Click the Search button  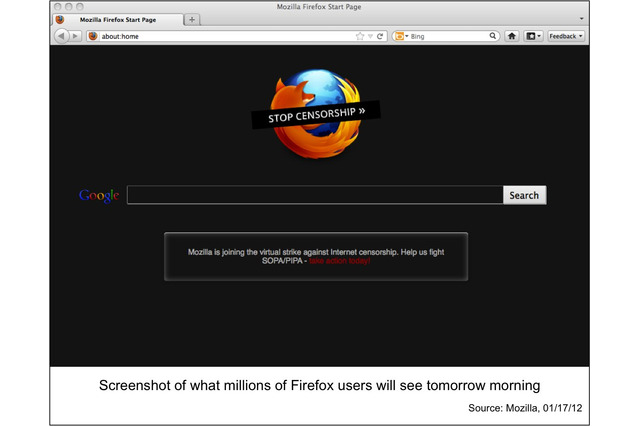524,195
